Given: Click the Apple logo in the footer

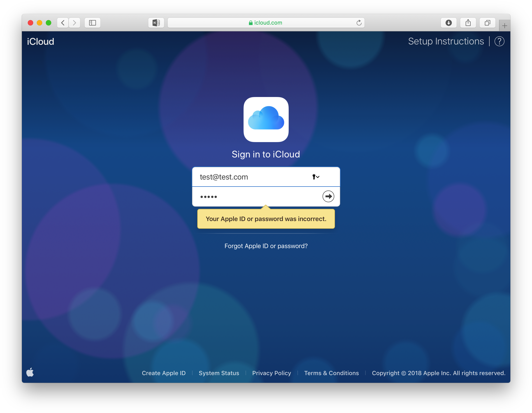Looking at the screenshot, I should point(30,372).
